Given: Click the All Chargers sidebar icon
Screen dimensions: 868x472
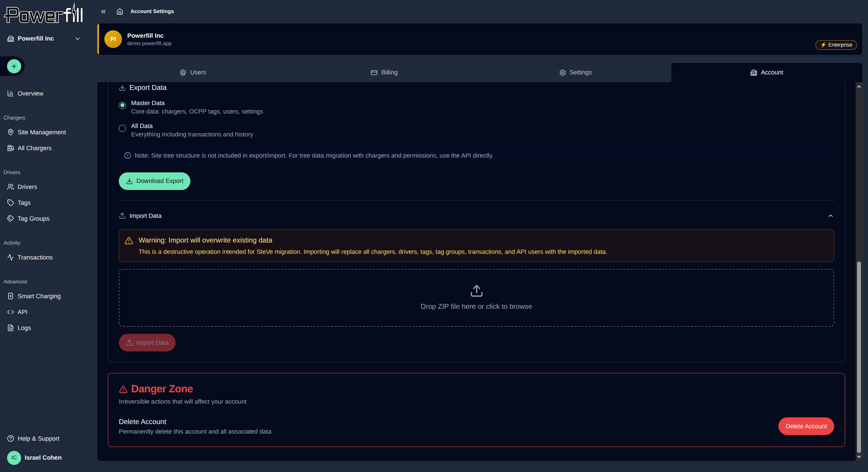Looking at the screenshot, I should pyautogui.click(x=11, y=148).
